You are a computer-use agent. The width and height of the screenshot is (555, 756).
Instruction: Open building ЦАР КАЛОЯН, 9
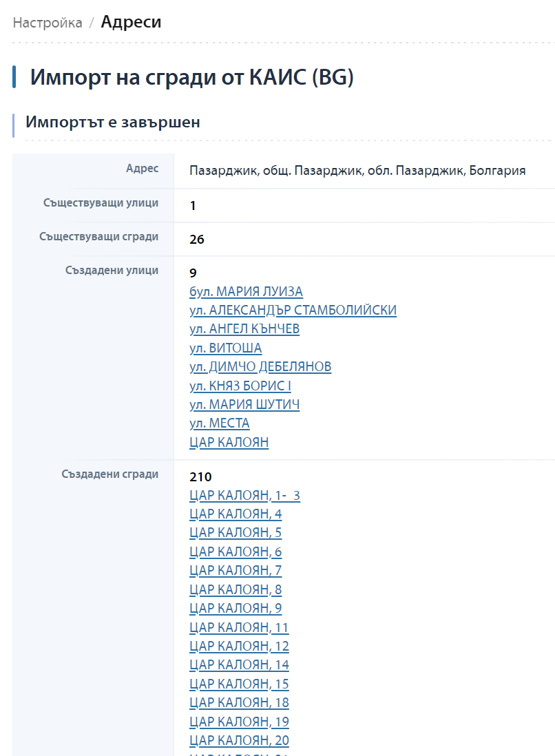(x=235, y=609)
